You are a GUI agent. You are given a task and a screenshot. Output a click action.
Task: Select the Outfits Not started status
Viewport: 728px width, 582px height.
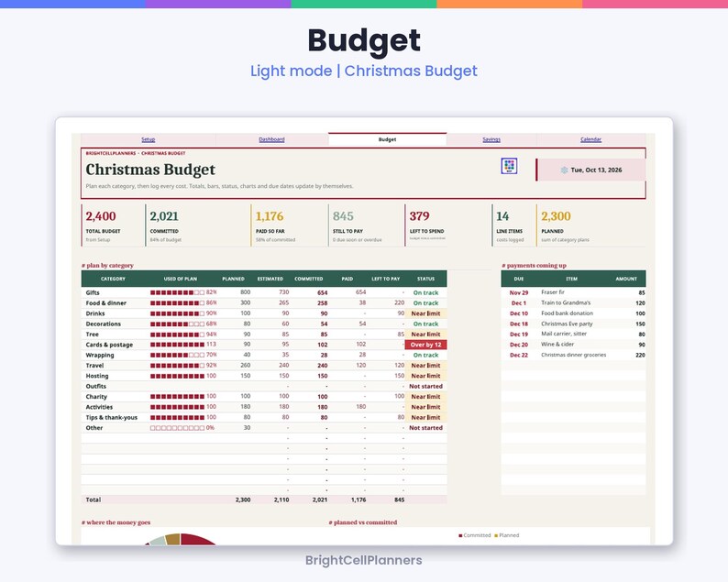point(425,386)
